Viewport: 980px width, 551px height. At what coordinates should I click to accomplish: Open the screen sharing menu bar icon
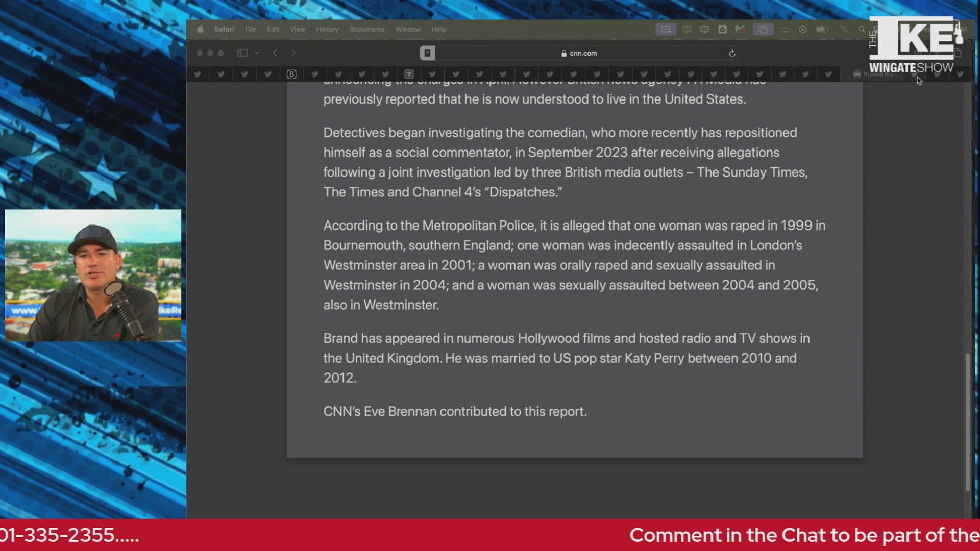(666, 29)
